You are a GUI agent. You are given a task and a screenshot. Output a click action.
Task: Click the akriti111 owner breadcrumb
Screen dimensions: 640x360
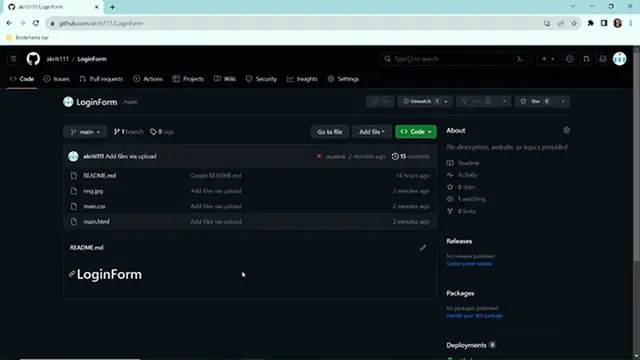(x=58, y=59)
